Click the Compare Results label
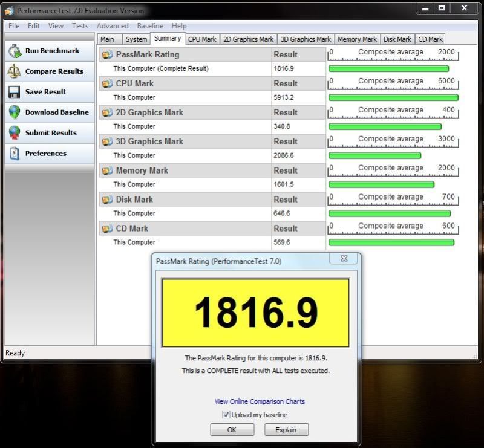 point(54,71)
